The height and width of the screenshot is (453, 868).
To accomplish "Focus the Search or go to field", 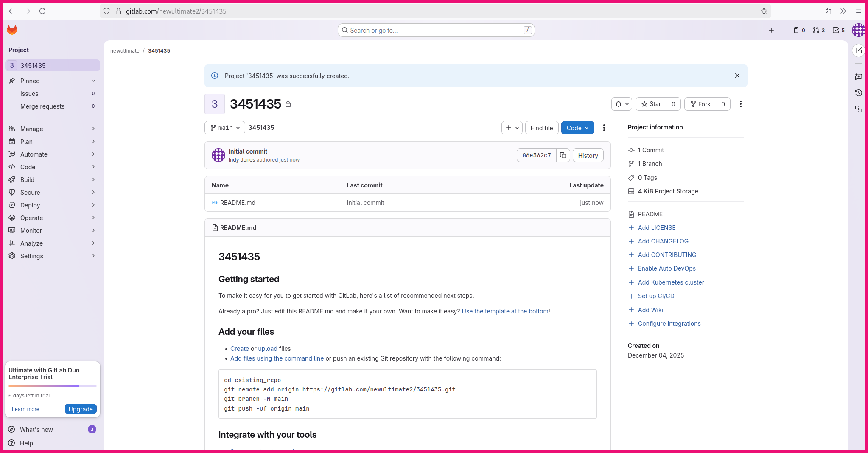I will pyautogui.click(x=436, y=30).
